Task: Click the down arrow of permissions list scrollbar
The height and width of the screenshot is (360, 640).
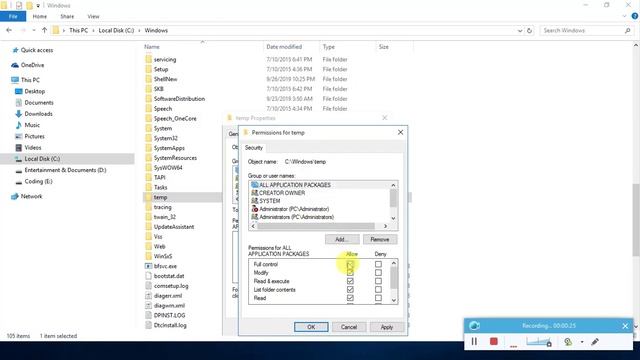Action: (x=393, y=300)
